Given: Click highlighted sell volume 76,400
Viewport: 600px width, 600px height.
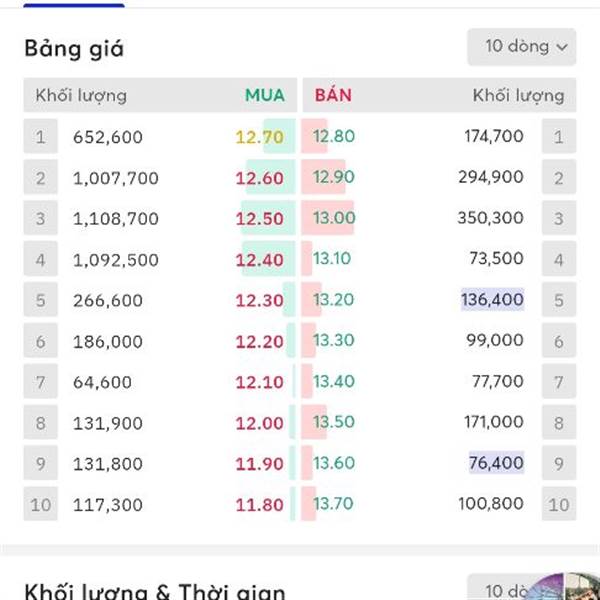Looking at the screenshot, I should (x=496, y=463).
